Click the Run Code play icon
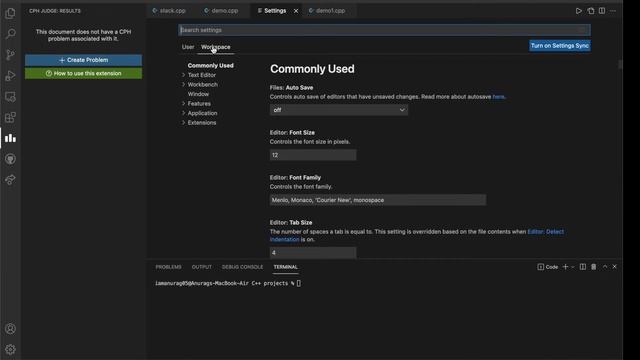Screen dimensions: 640x360 pos(578,11)
